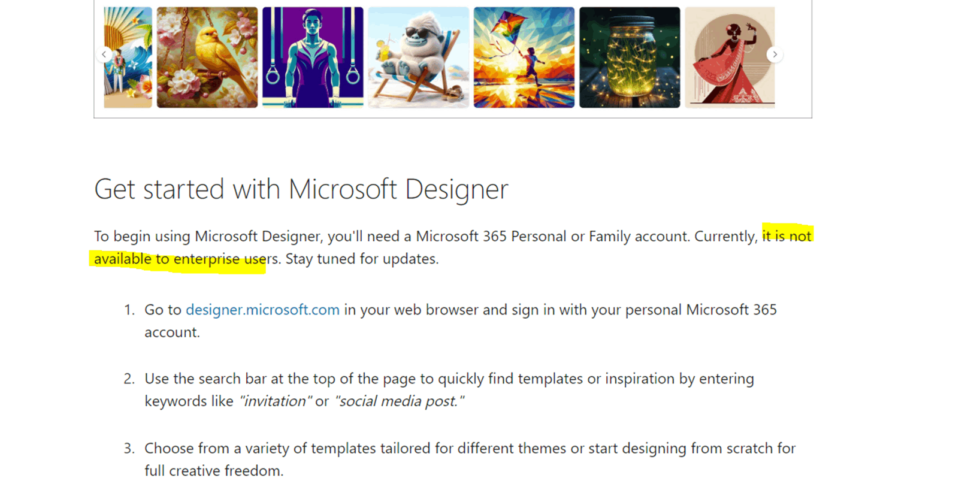This screenshot has height=502, width=980.
Task: Open the designer.microsoft.com link
Action: point(262,310)
